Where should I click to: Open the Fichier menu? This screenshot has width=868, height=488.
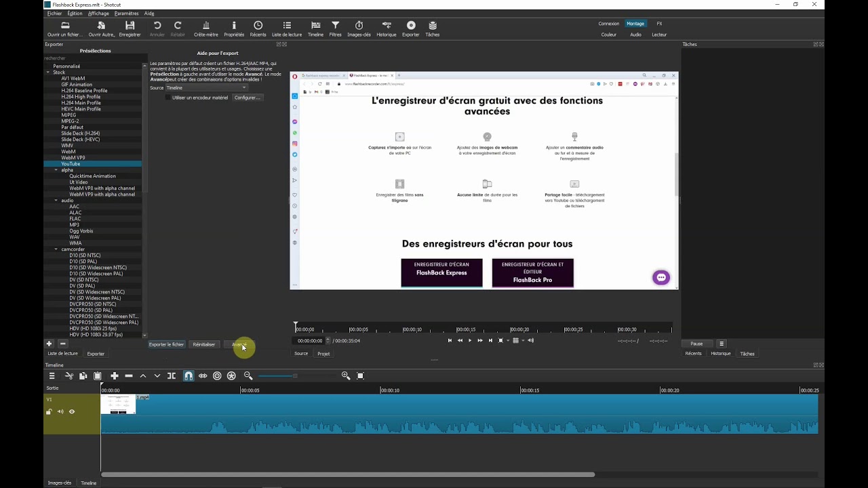54,14
